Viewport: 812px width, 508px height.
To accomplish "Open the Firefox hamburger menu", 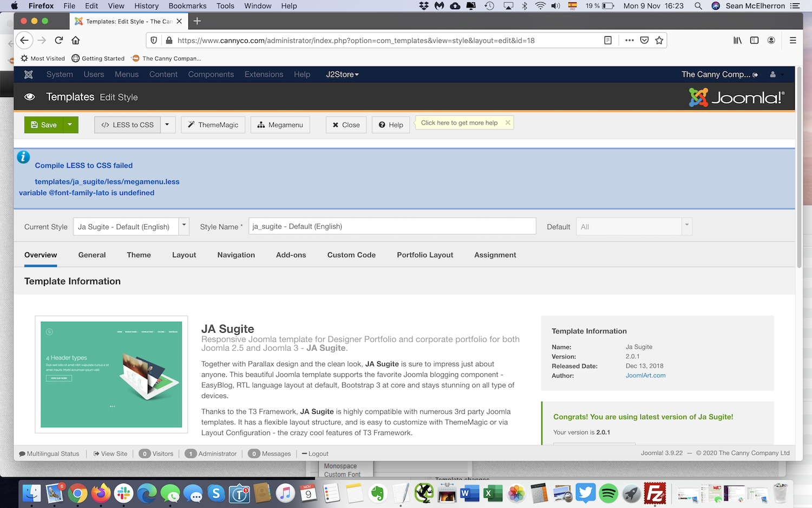I will coord(793,40).
